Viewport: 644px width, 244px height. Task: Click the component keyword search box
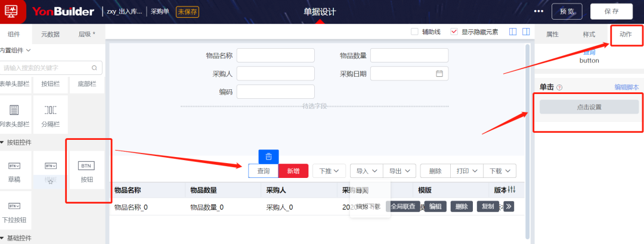(x=50, y=68)
